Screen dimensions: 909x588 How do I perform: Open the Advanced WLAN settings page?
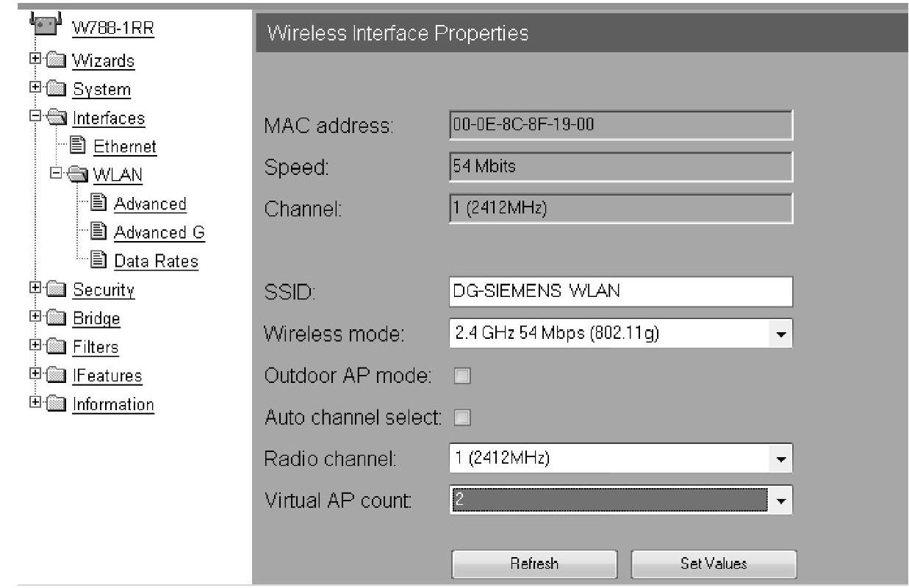[150, 204]
